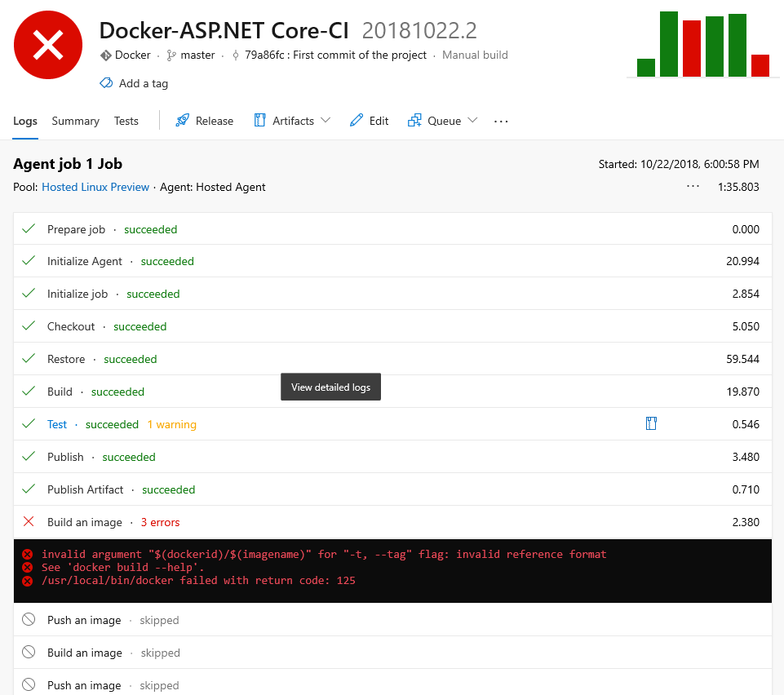The height and width of the screenshot is (695, 784).
Task: Click the artifact icon in the Test row
Action: (651, 423)
